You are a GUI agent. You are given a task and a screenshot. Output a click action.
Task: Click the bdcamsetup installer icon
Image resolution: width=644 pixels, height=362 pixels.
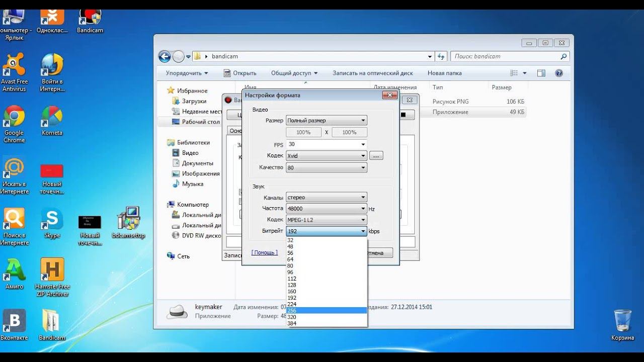[128, 222]
